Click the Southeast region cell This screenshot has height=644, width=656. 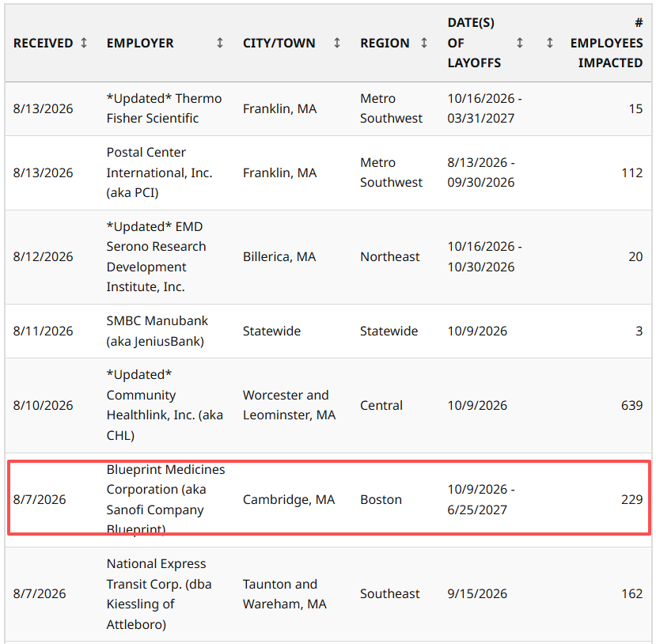pos(389,593)
